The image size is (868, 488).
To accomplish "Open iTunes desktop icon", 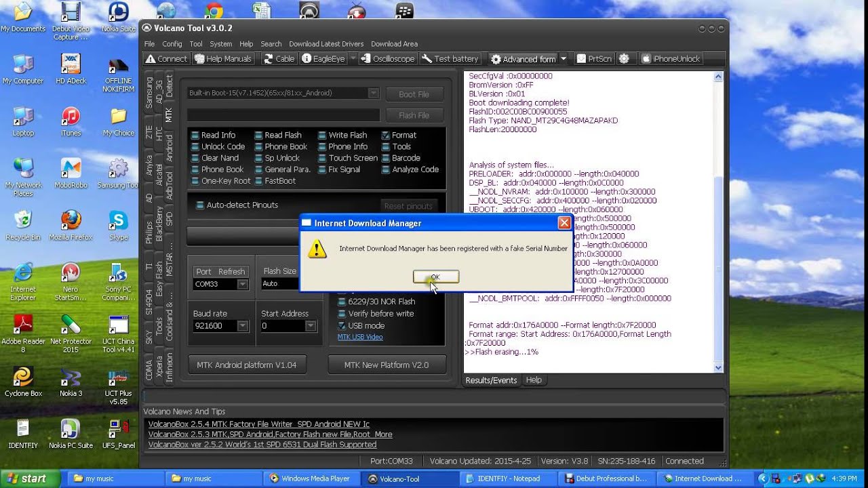I will (71, 121).
